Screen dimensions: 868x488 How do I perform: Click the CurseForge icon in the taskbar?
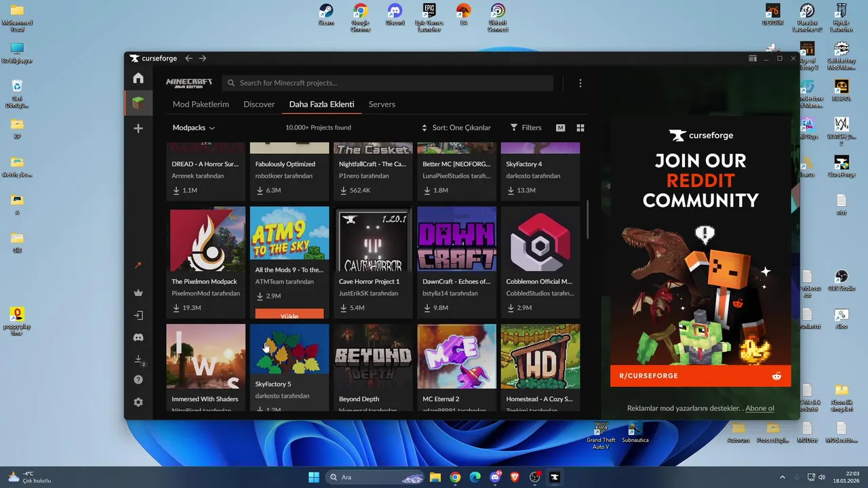click(555, 477)
